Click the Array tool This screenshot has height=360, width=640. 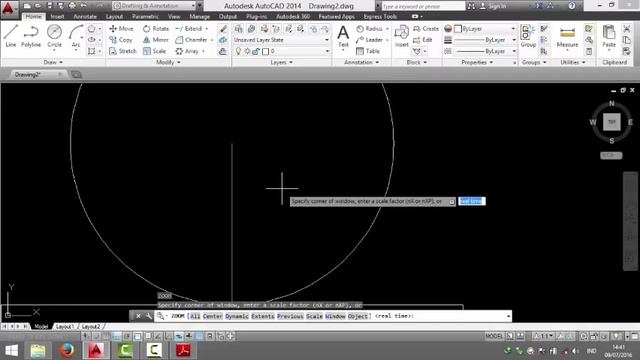click(187, 51)
